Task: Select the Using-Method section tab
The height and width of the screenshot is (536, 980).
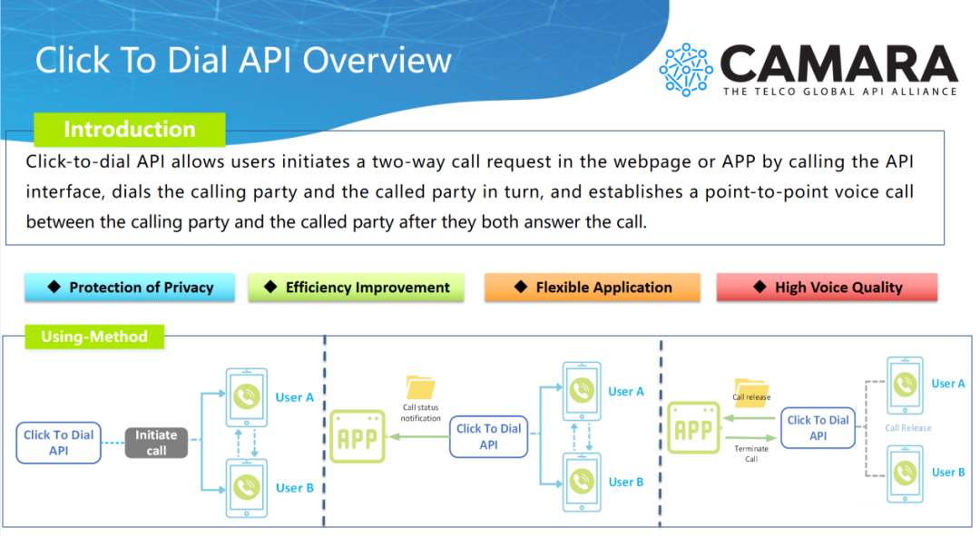Action: 93,336
